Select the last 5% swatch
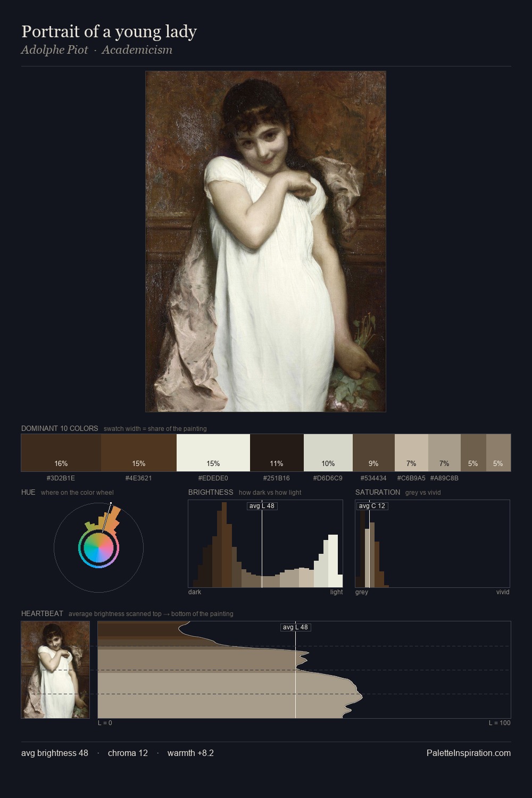Image resolution: width=532 pixels, height=798 pixels. [x=498, y=453]
